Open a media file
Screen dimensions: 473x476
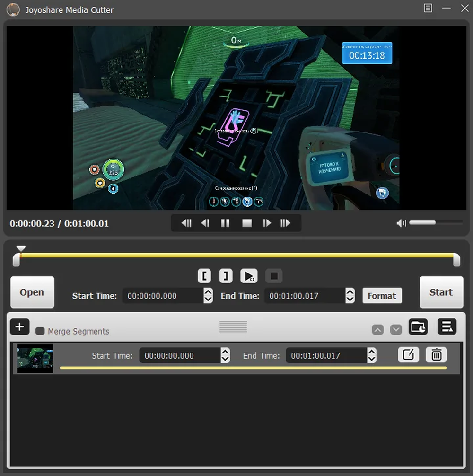(32, 292)
